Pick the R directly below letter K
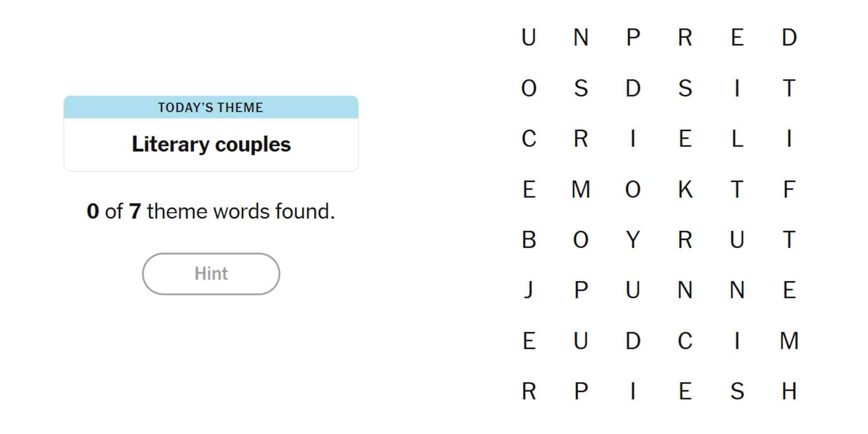Viewport: 868px width, 434px height. pos(685,240)
